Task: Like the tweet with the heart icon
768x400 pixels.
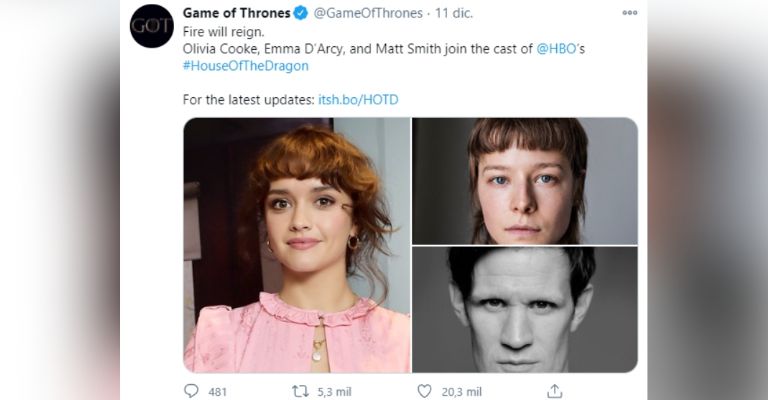Action: [x=424, y=391]
